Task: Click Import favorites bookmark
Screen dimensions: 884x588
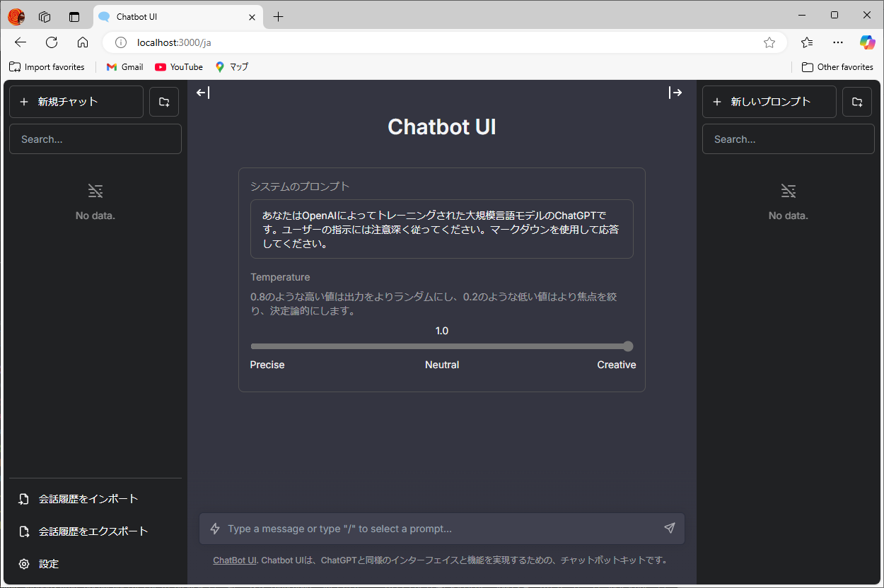Action: pyautogui.click(x=47, y=67)
